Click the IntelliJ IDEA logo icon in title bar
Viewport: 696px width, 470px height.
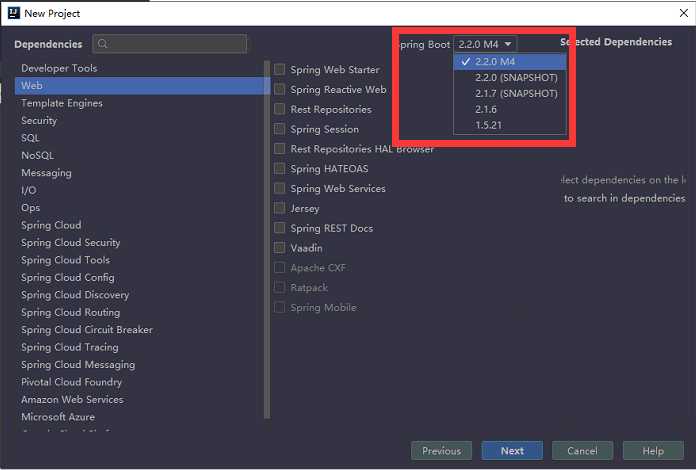pos(14,13)
